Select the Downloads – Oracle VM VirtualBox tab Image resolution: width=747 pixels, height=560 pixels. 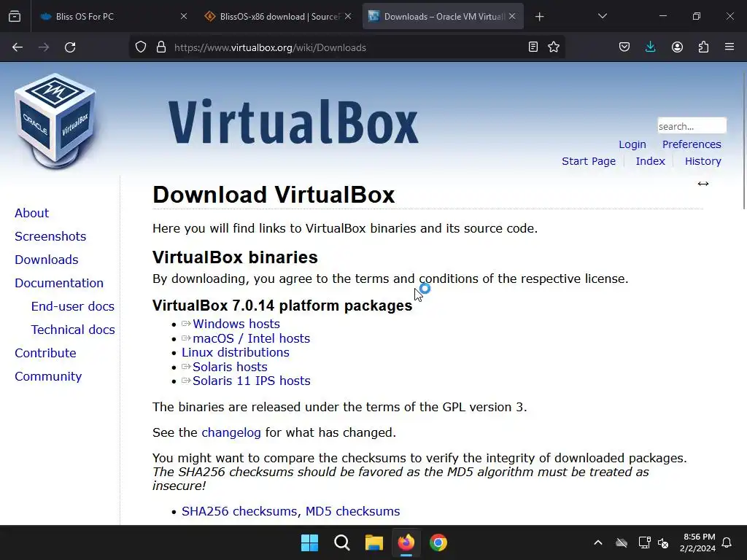(443, 17)
